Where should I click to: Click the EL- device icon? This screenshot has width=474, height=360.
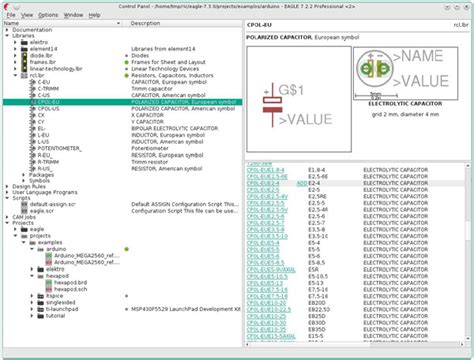33,129
